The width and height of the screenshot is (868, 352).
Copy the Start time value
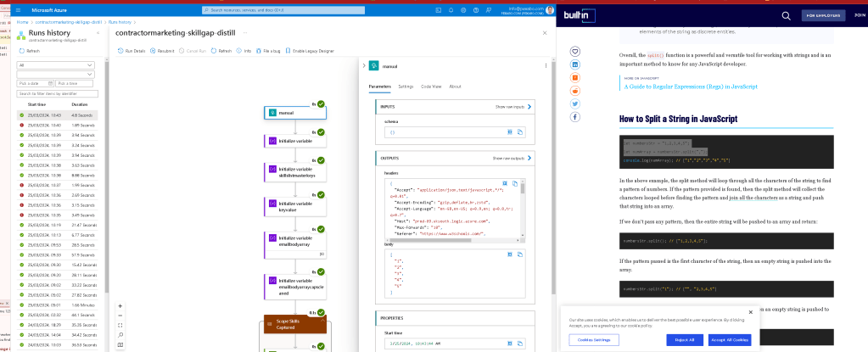coord(520,344)
